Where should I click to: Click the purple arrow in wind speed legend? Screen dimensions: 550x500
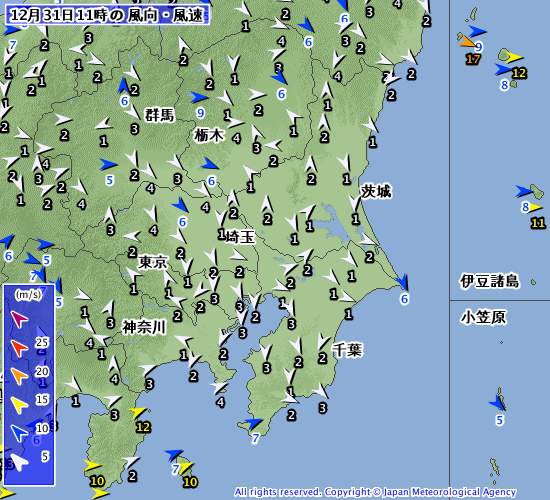pyautogui.click(x=19, y=319)
